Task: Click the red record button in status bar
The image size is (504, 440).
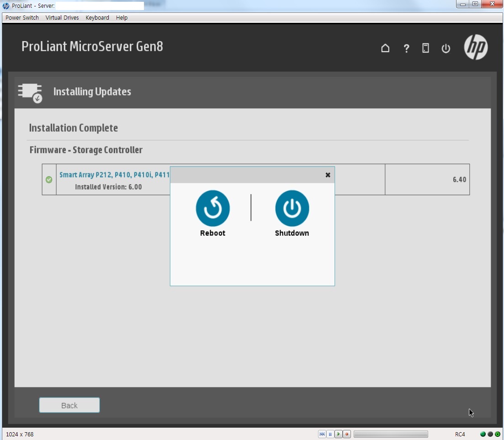Action: click(x=347, y=434)
